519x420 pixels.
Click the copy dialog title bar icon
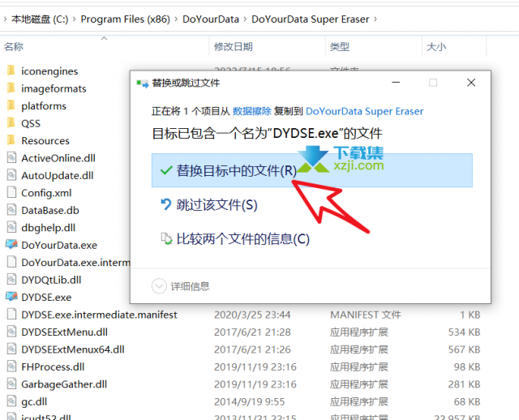point(143,84)
